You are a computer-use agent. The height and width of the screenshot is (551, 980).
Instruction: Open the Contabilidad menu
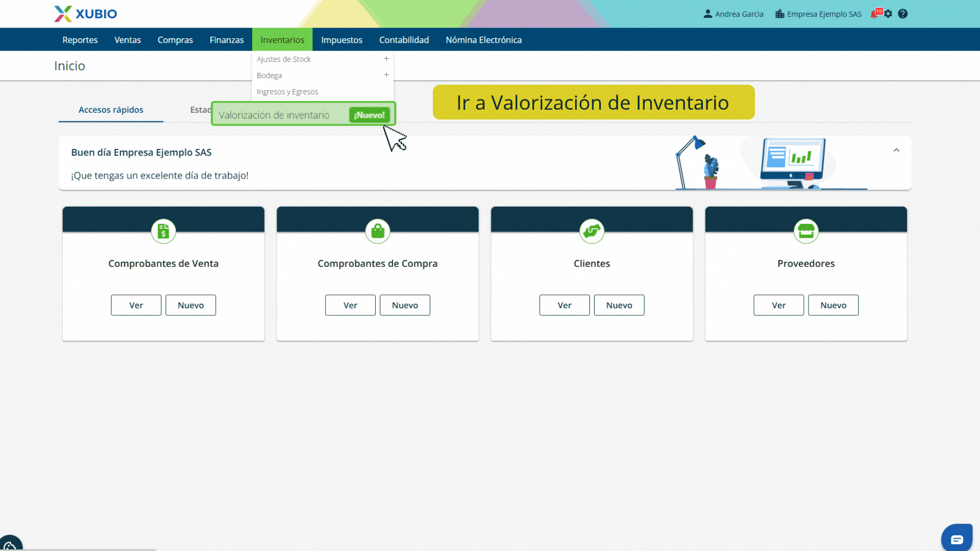pyautogui.click(x=404, y=40)
